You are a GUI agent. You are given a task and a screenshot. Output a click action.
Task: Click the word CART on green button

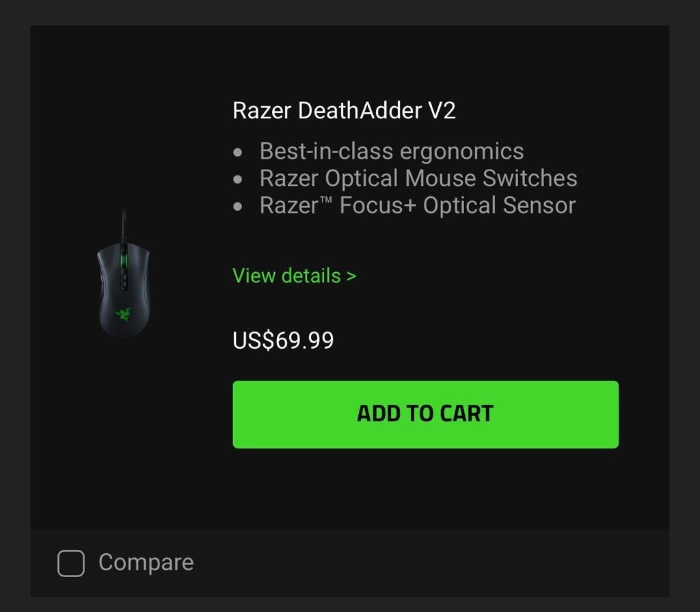(x=466, y=414)
